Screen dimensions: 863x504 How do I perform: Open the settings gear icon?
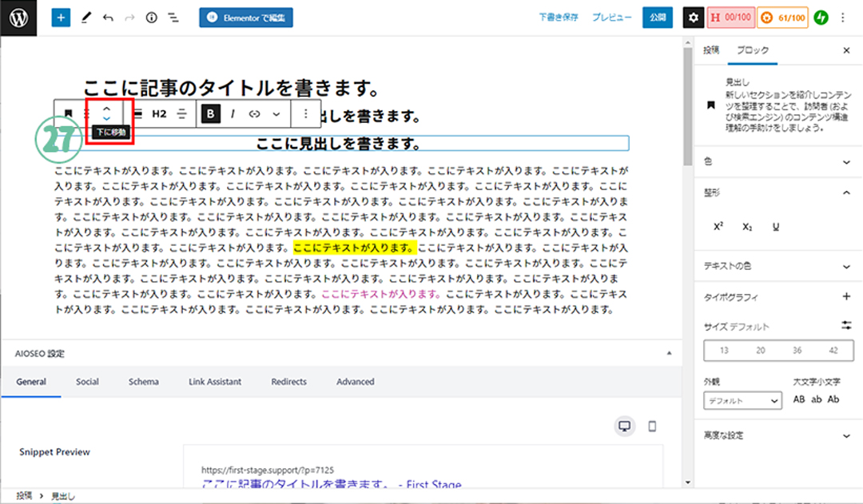(693, 17)
